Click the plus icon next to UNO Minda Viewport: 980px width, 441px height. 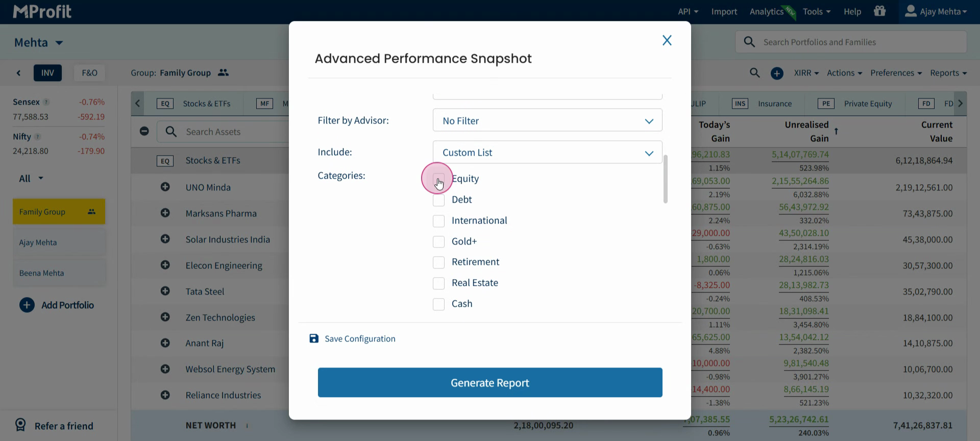pyautogui.click(x=165, y=187)
